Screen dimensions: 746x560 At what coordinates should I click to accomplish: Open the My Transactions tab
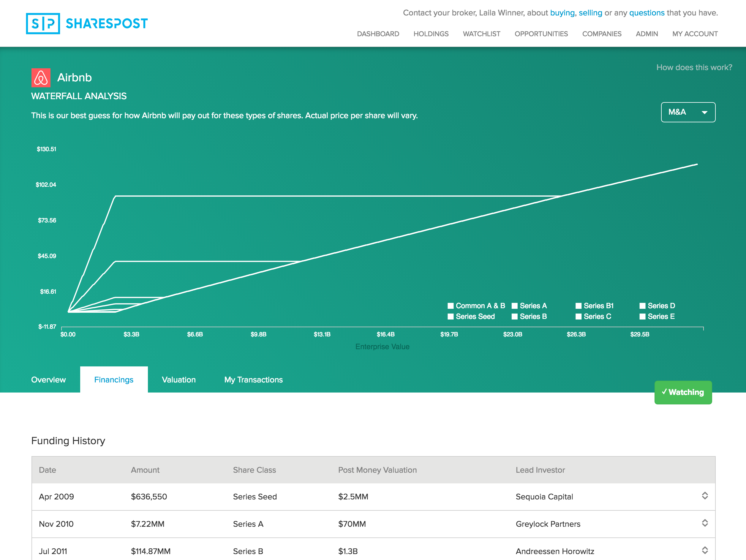click(254, 380)
